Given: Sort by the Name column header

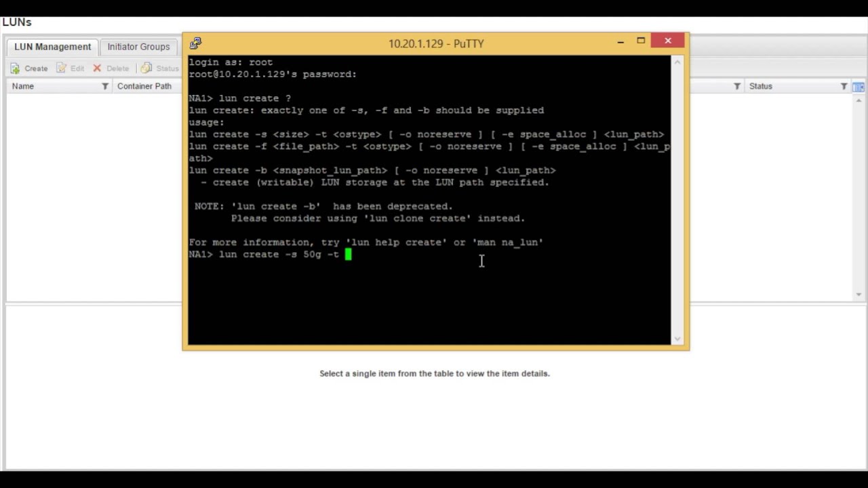Looking at the screenshot, I should point(22,86).
